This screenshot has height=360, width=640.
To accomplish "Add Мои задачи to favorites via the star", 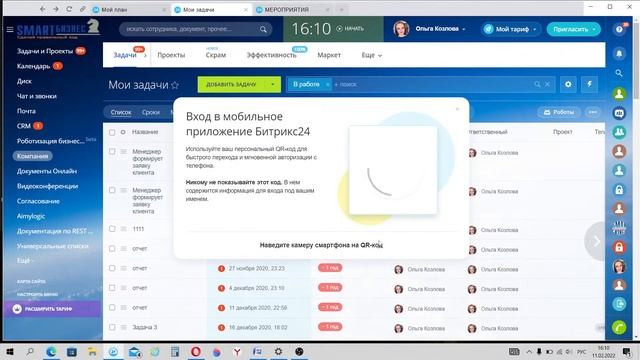I will click(175, 85).
